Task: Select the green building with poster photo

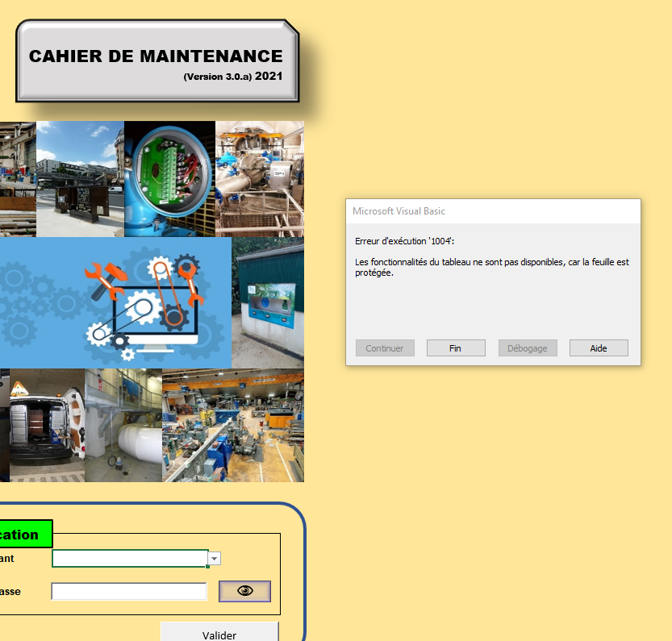Action: tap(268, 302)
